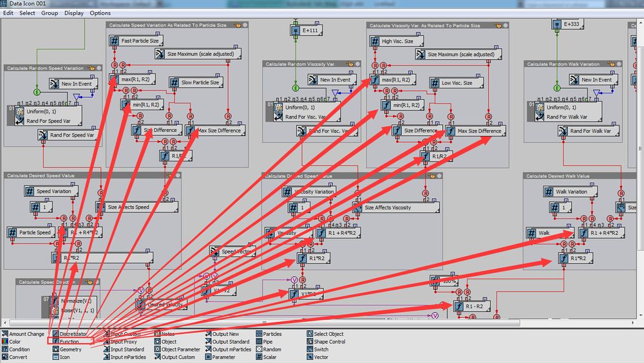Select the R1 - R2 function node
The image size is (644, 363).
click(472, 306)
